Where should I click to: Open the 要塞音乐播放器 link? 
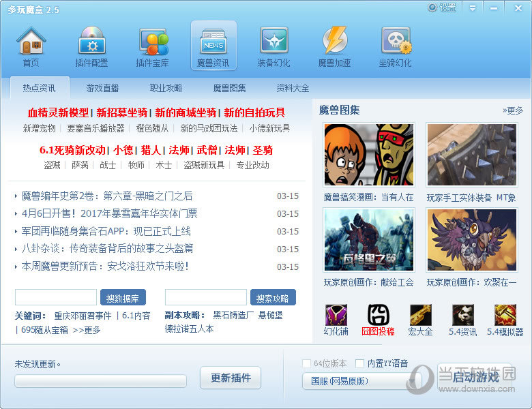95,128
